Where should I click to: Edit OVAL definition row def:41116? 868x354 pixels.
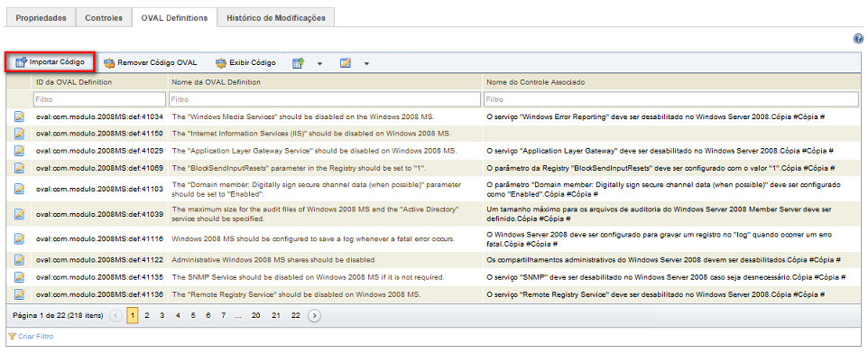tap(19, 238)
